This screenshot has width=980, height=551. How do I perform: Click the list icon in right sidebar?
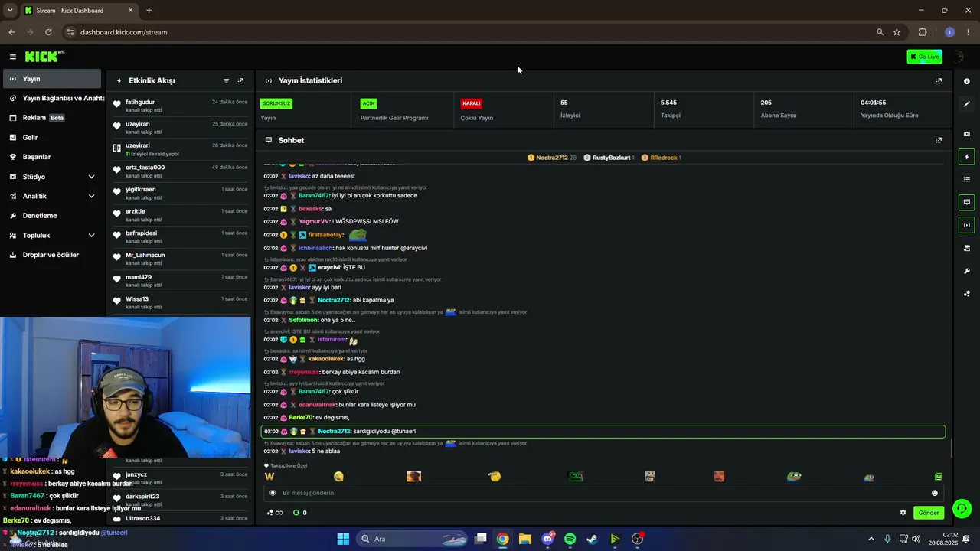coord(966,179)
